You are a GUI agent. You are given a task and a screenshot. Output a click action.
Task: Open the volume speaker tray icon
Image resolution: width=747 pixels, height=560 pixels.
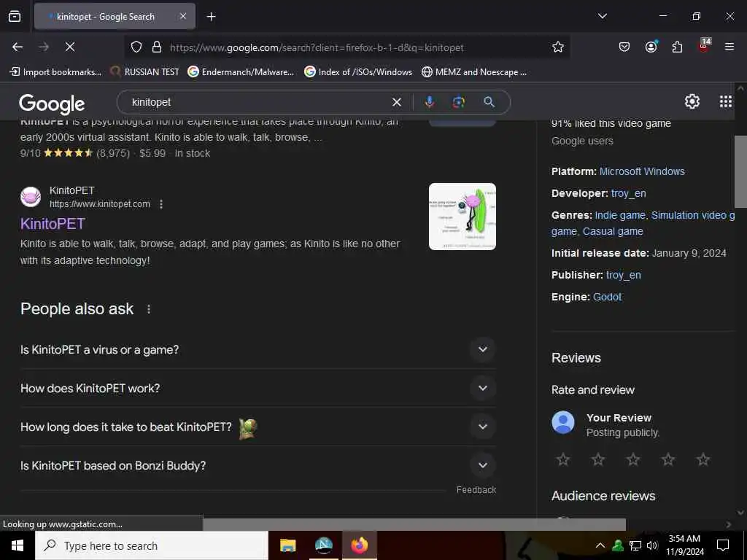652,545
